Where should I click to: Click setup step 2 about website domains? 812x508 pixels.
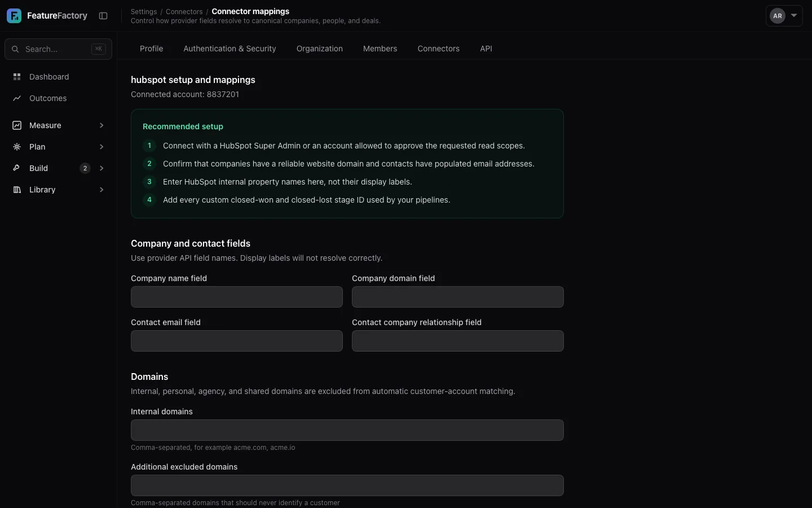[x=348, y=164]
